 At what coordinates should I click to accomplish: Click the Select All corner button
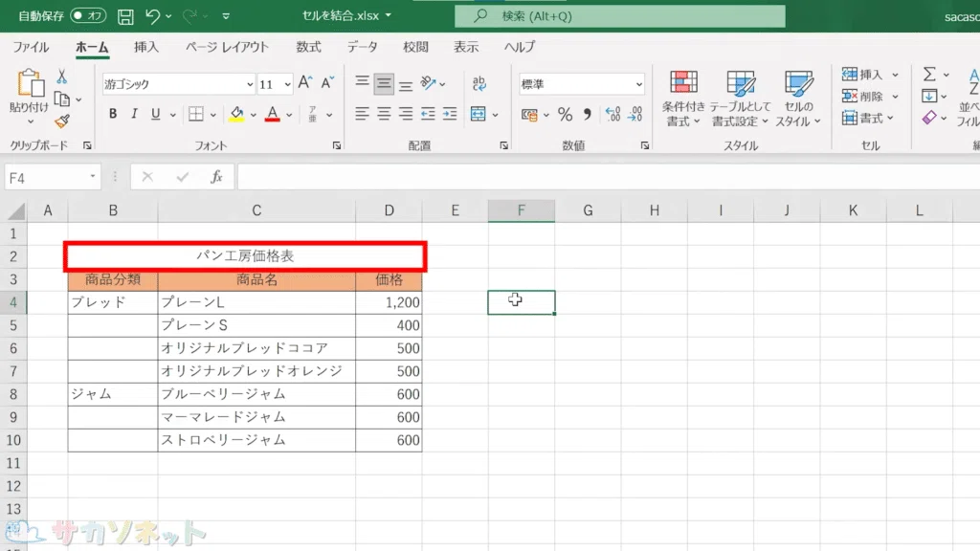(15, 211)
